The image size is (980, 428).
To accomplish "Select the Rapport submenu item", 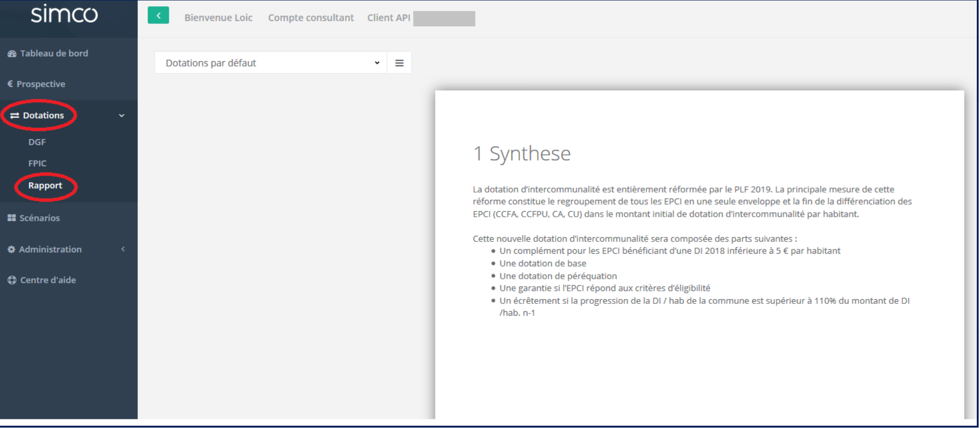I will click(x=45, y=186).
